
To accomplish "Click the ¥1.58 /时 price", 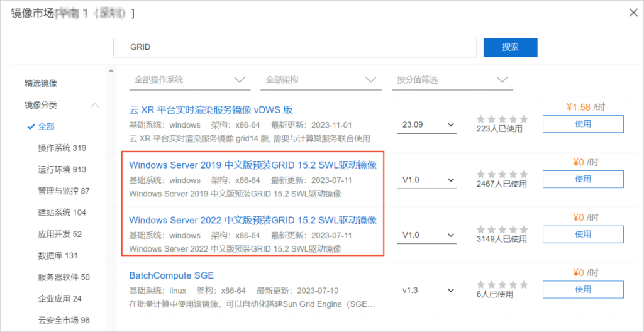I will (x=586, y=108).
